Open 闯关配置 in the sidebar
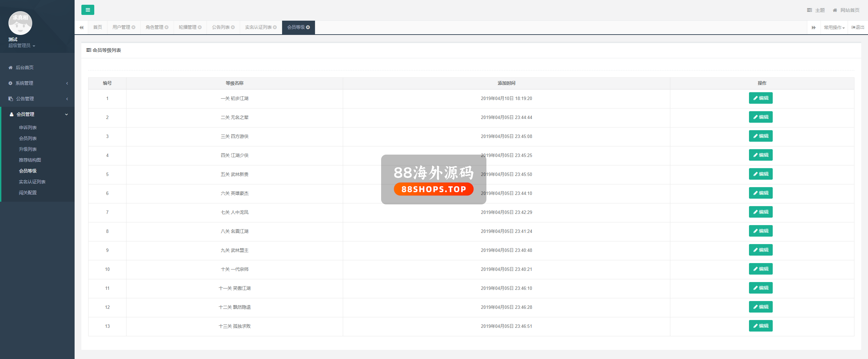 click(x=28, y=193)
